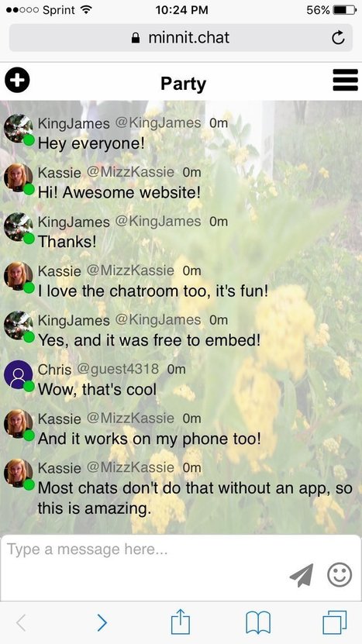Open the hamburger menu
Viewport: 362px width, 644px height.
click(345, 80)
